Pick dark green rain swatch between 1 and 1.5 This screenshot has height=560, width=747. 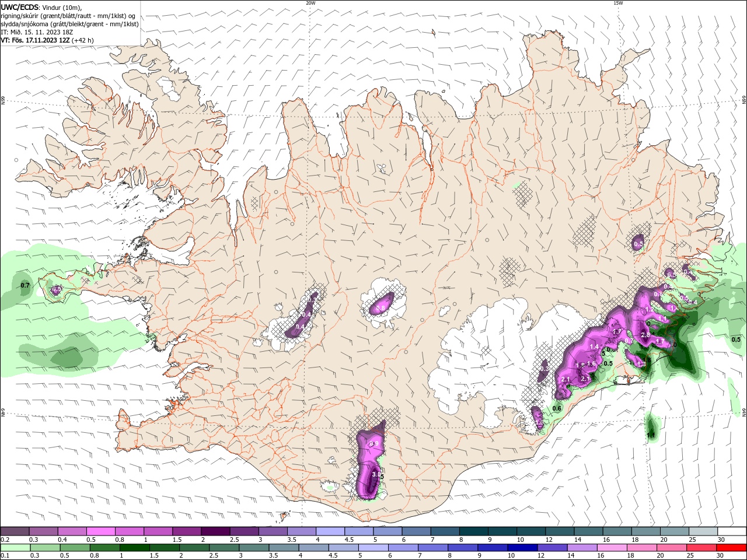(x=134, y=548)
